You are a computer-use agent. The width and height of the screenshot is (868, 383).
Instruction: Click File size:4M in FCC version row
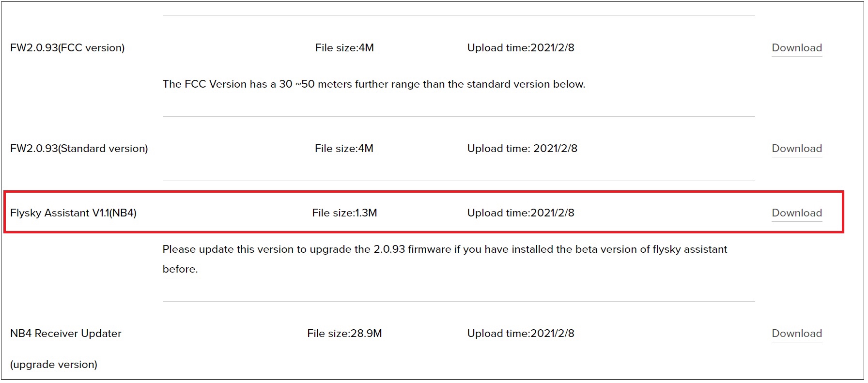(x=344, y=48)
